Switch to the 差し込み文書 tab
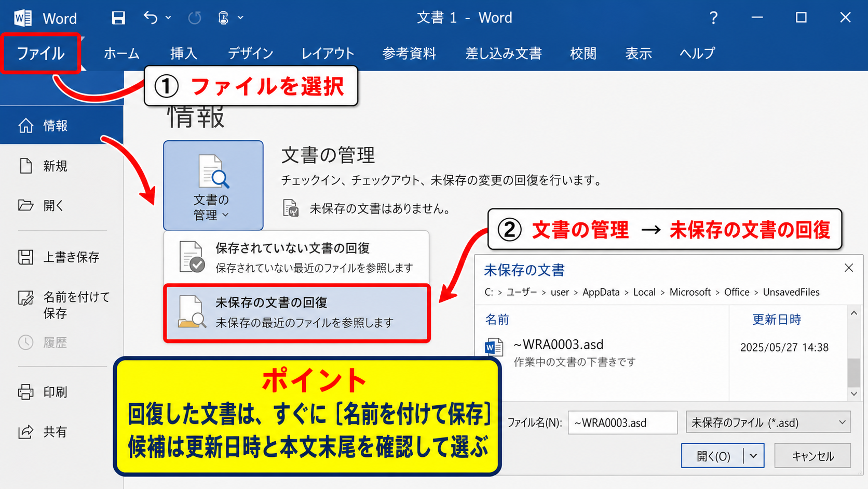The width and height of the screenshot is (868, 489). [x=504, y=53]
